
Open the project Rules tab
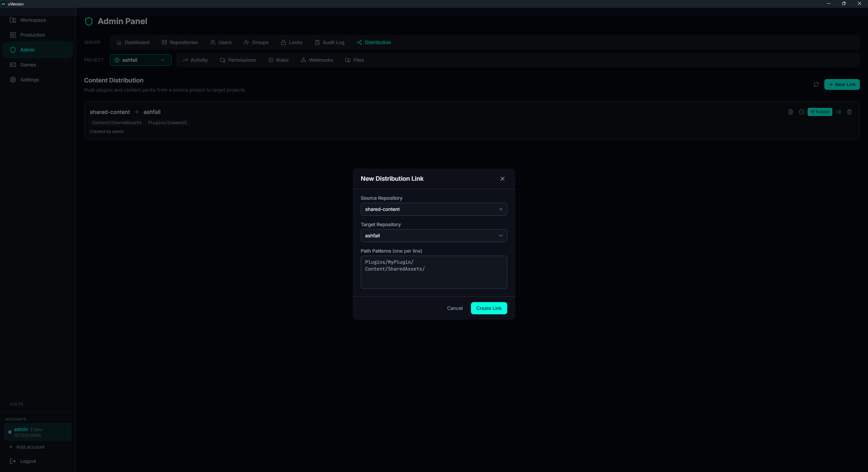point(278,60)
